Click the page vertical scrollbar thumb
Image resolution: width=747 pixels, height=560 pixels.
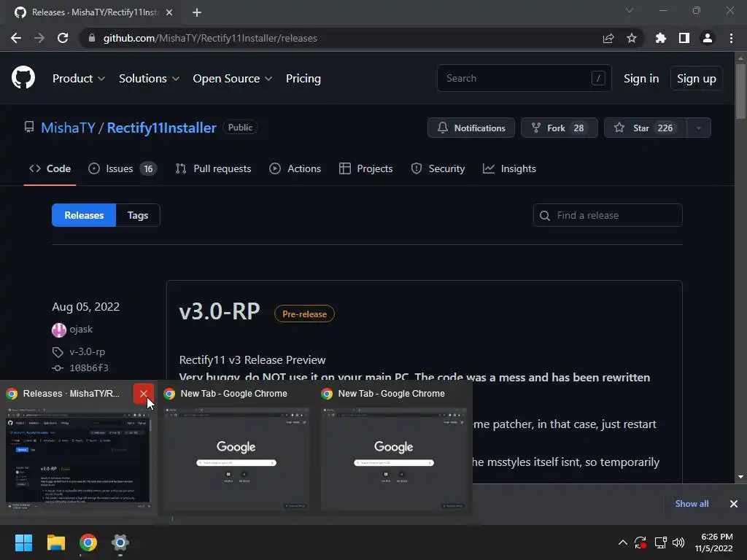pyautogui.click(x=740, y=90)
